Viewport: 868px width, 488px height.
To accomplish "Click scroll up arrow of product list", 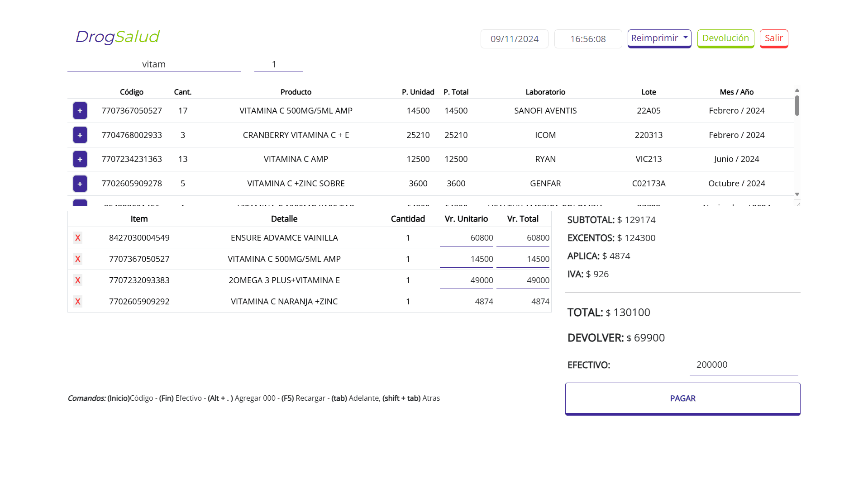I will (797, 90).
